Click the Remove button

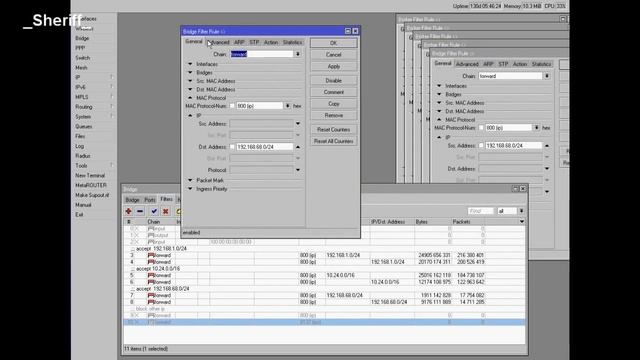click(333, 116)
